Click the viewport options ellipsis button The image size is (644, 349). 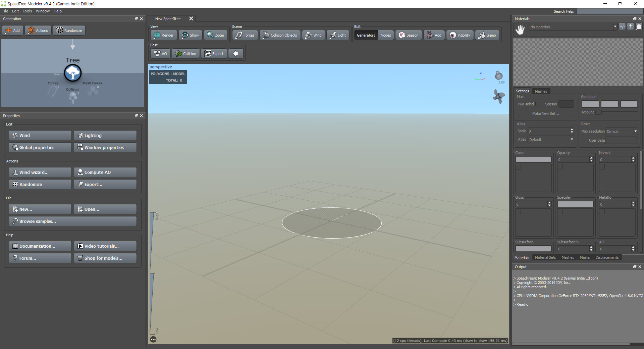[x=153, y=339]
